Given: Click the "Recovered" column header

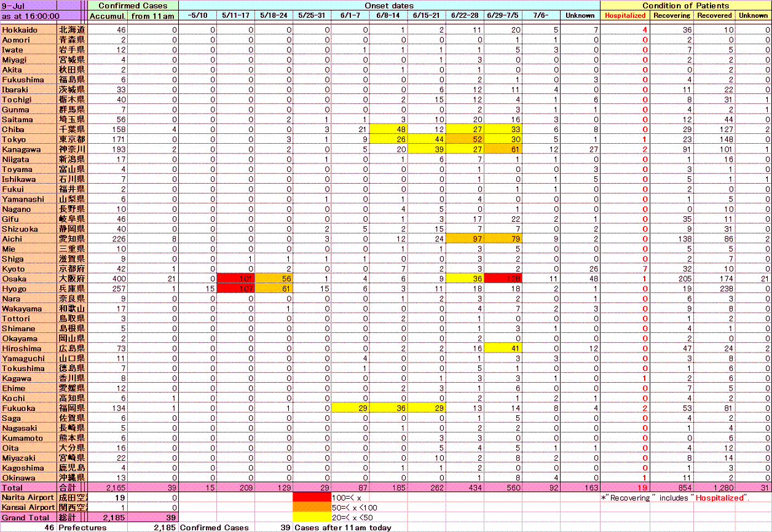Looking at the screenshot, I should 714,15.
